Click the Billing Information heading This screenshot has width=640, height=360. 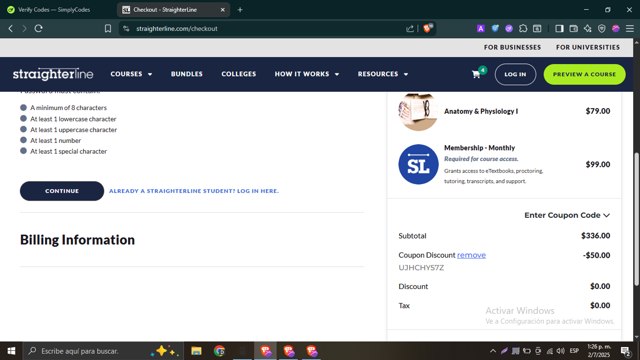[77, 240]
